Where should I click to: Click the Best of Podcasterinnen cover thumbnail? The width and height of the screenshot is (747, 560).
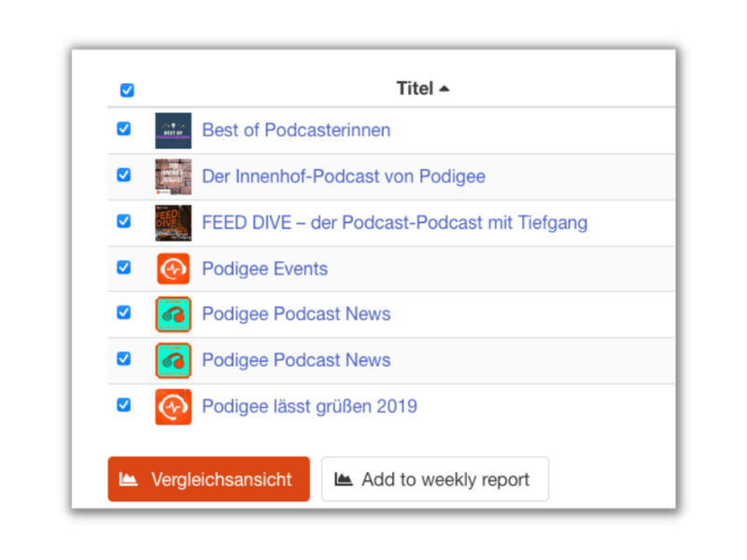tap(174, 131)
